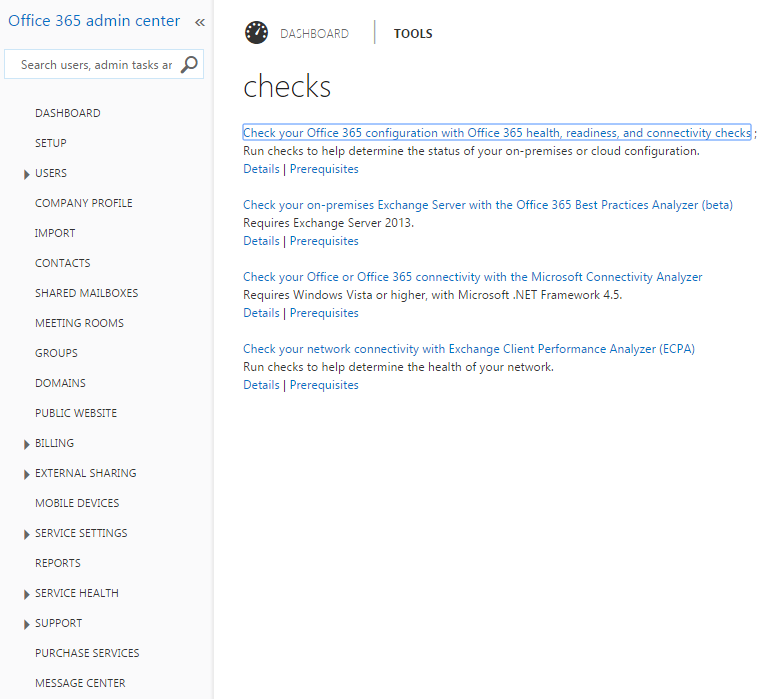Expand the SERVICE HEALTH arrow
The image size is (765, 699).
[x=26, y=594]
